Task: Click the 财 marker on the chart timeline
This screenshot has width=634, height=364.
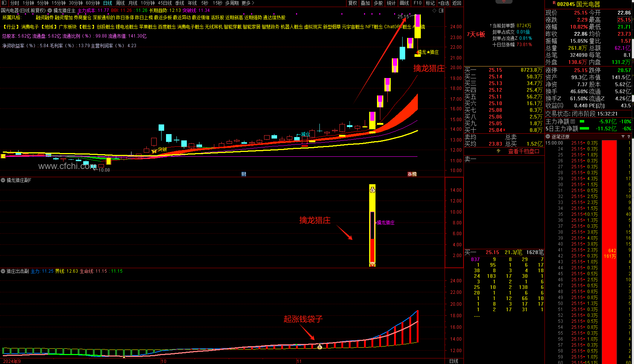Action: click(x=244, y=174)
